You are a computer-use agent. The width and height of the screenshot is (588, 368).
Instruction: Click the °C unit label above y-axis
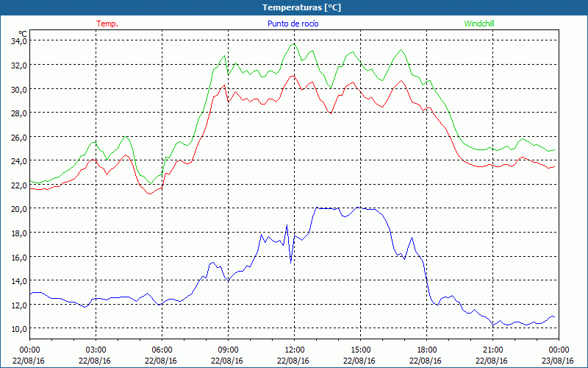[x=23, y=33]
